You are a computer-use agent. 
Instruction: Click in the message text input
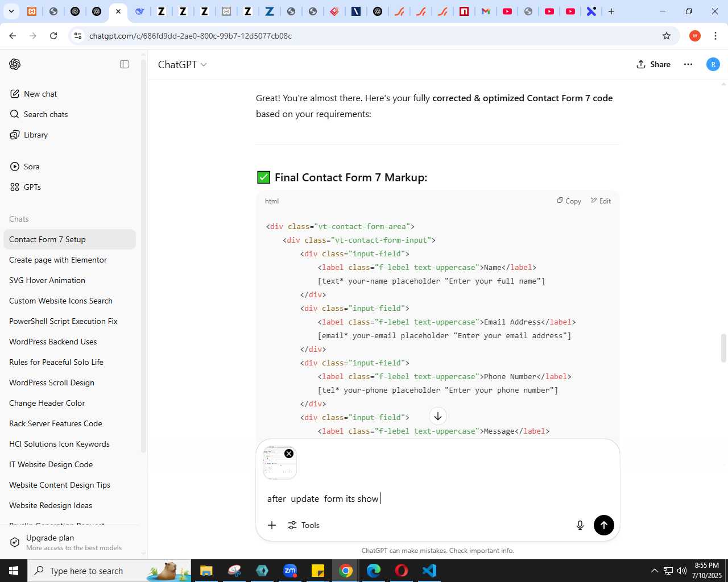tap(438, 498)
